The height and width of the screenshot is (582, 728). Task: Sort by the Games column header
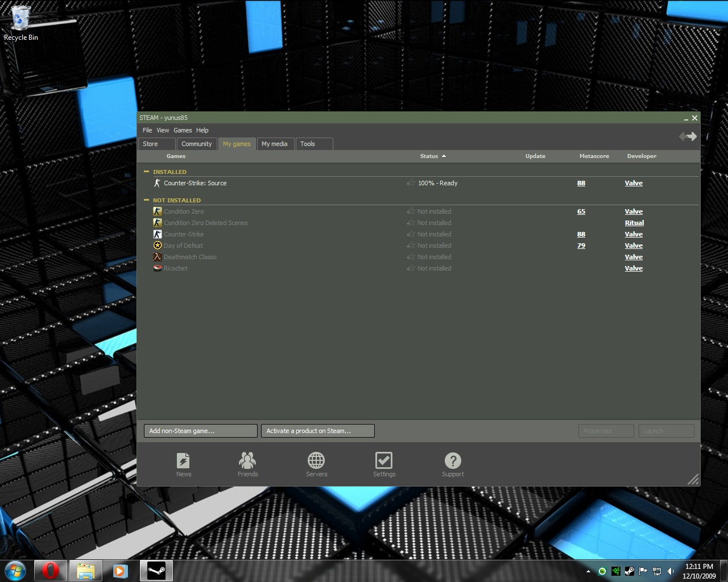[x=176, y=156]
